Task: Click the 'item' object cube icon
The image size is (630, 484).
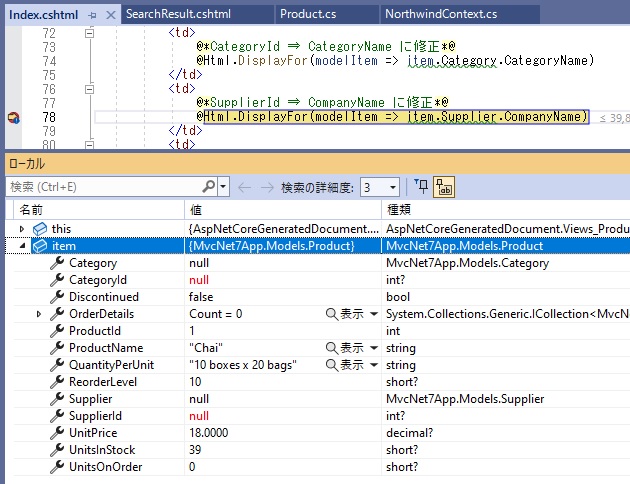Action: (x=40, y=246)
